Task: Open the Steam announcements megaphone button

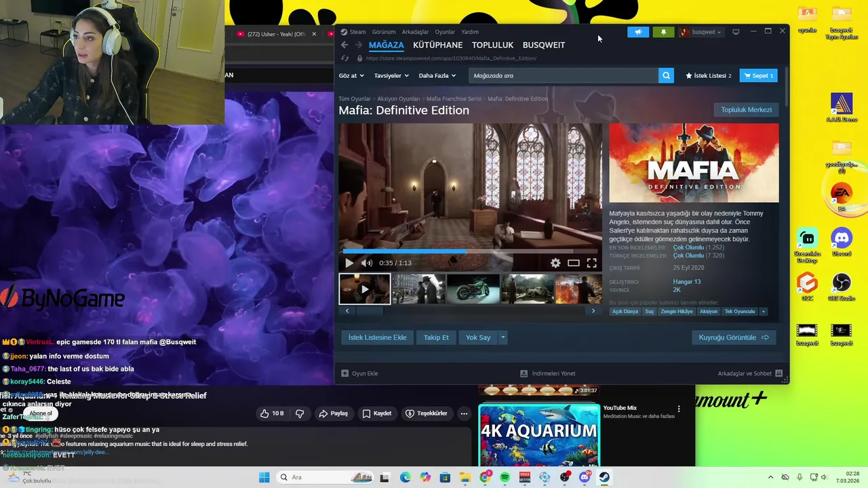Action: (638, 32)
